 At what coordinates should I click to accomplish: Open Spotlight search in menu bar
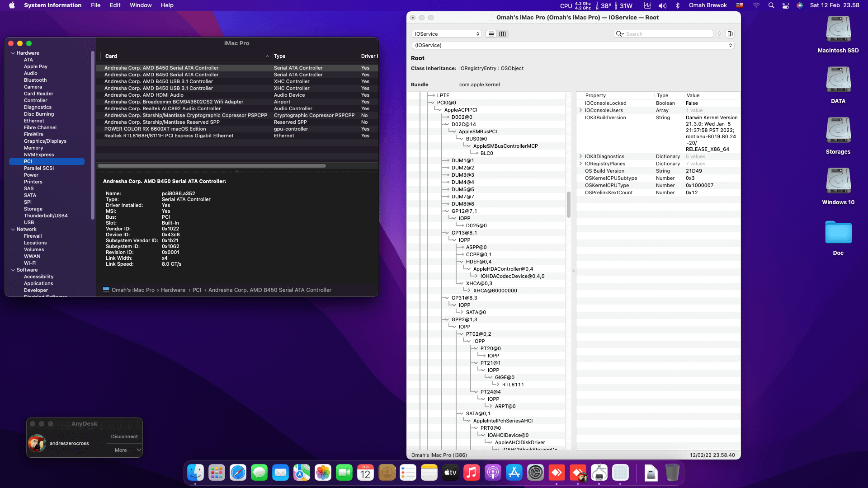pos(771,5)
